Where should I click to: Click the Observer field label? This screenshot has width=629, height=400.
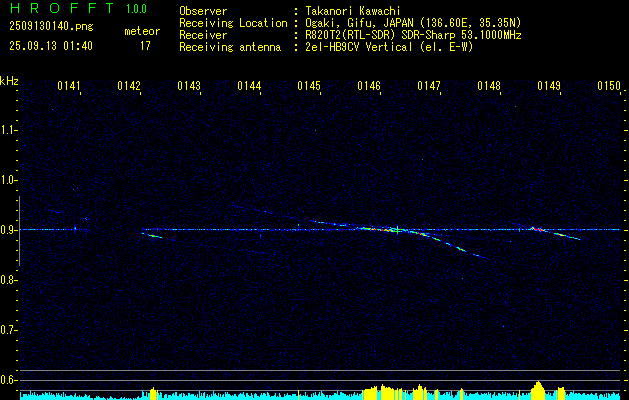[x=203, y=11]
